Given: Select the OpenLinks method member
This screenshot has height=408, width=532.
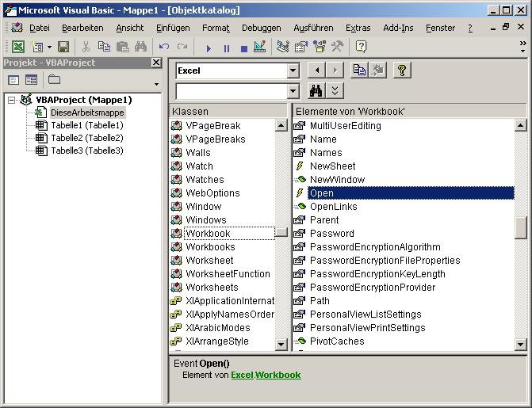Looking at the screenshot, I should [334, 207].
